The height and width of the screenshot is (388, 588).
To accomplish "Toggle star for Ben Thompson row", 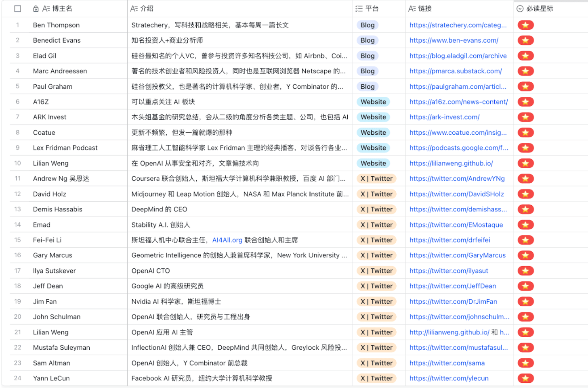I will (x=525, y=25).
